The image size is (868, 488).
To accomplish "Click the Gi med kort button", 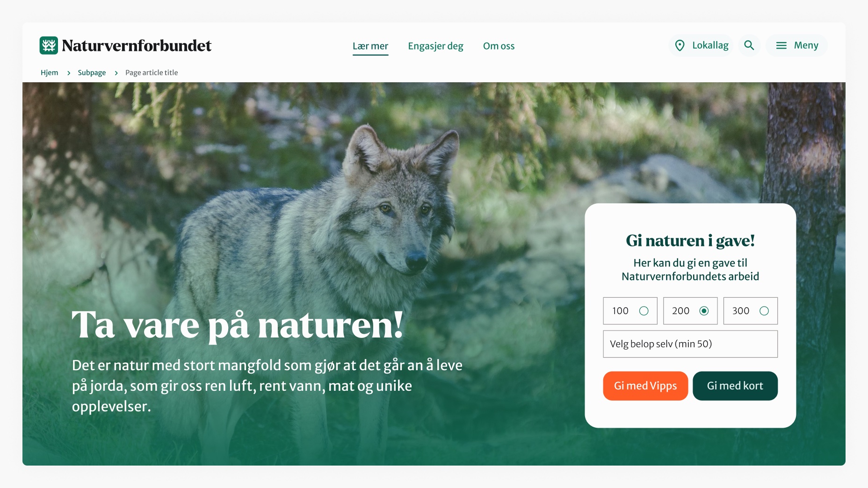I will 735,386.
